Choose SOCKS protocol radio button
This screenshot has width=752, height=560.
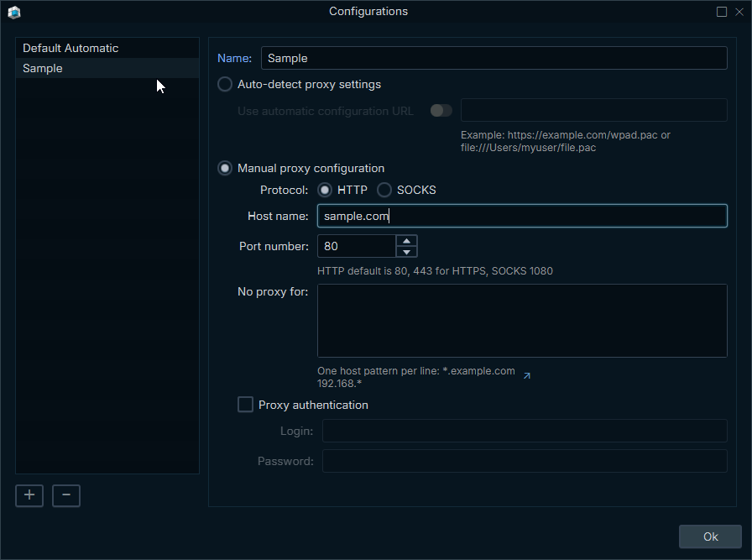pos(384,190)
